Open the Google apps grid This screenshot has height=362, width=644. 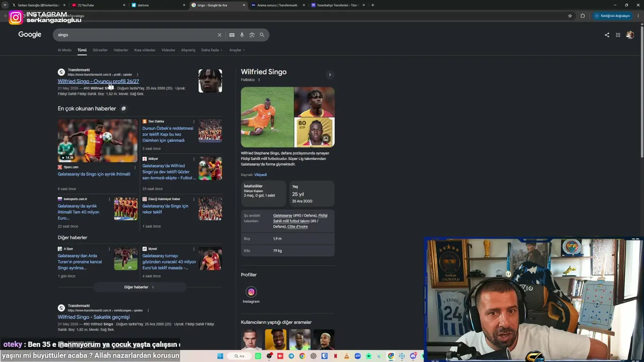coord(618,35)
